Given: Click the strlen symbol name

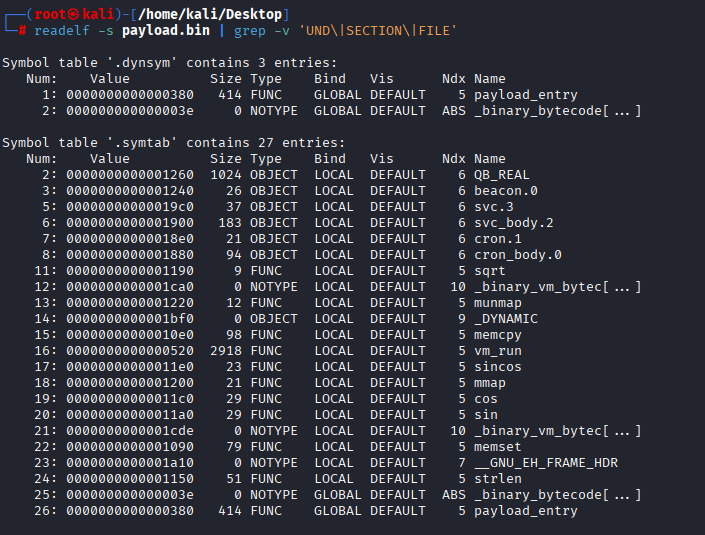Looking at the screenshot, I should pos(497,479).
